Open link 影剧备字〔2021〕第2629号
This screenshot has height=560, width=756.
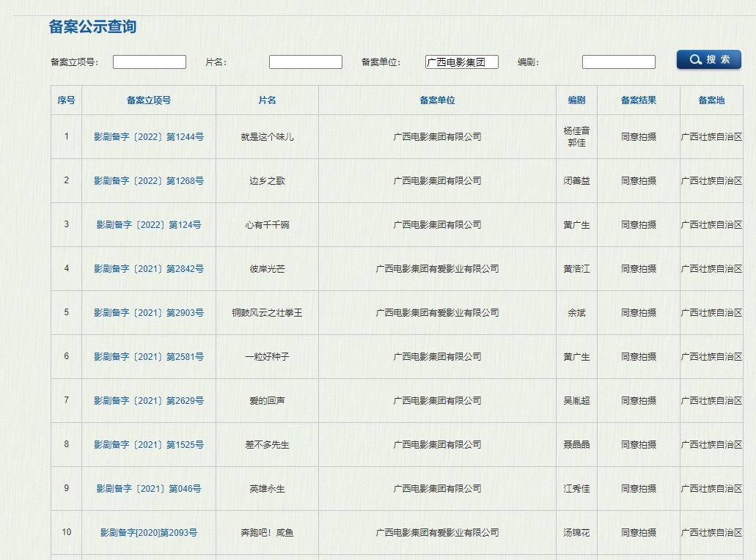149,400
